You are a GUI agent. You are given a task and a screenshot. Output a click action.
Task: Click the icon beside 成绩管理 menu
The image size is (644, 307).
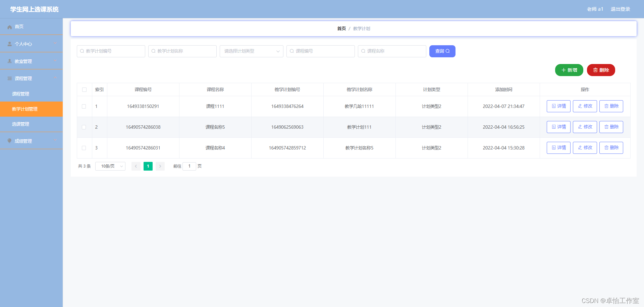[10, 141]
